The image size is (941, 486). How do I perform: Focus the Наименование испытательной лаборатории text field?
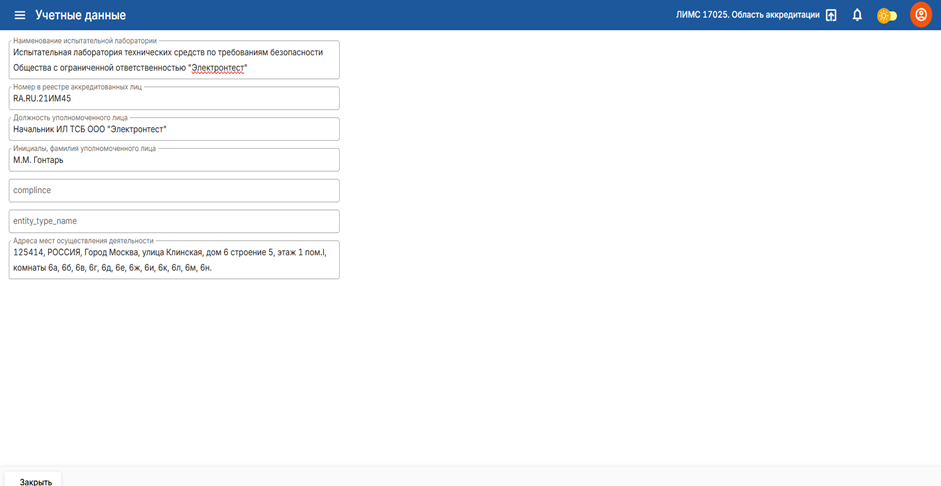click(174, 60)
